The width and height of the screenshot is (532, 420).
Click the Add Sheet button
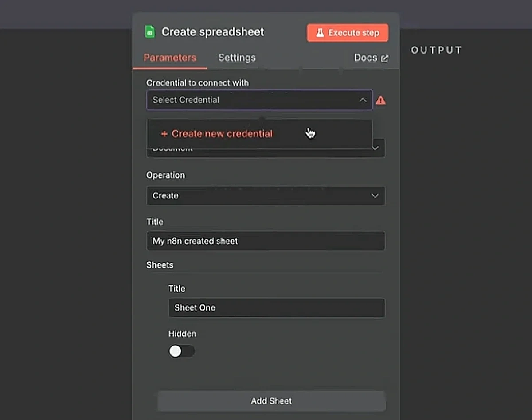[271, 401]
